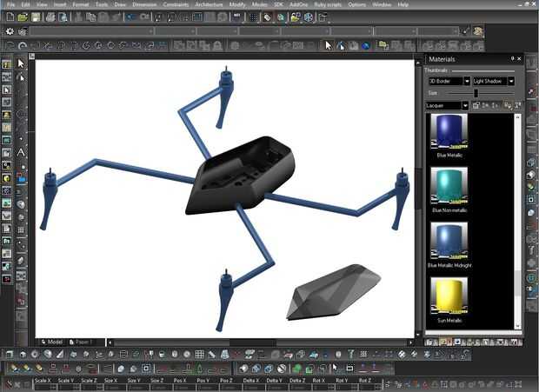Select the Blue Non-metallic material thumbnail
Viewport: 539px width, 392px height.
(x=449, y=185)
